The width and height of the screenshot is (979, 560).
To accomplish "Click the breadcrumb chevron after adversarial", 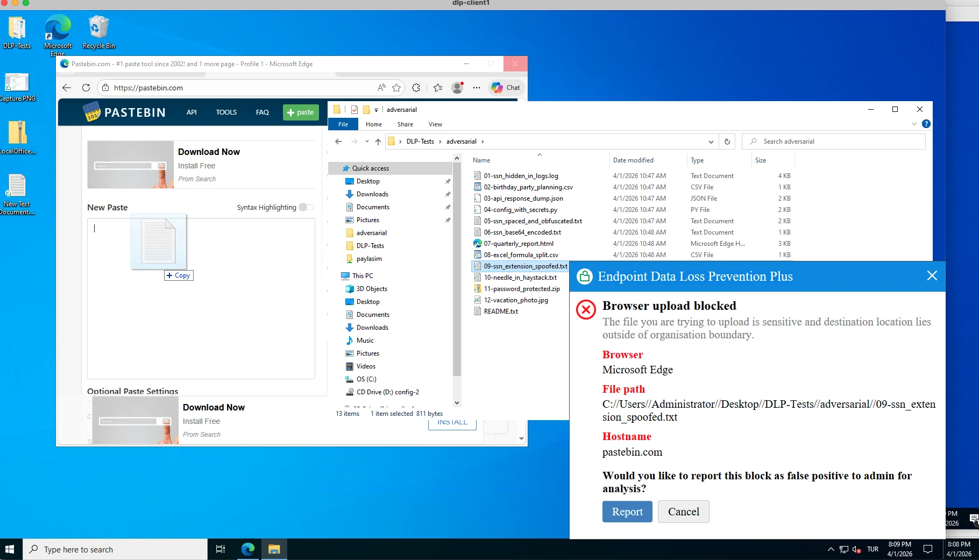I will (x=483, y=141).
